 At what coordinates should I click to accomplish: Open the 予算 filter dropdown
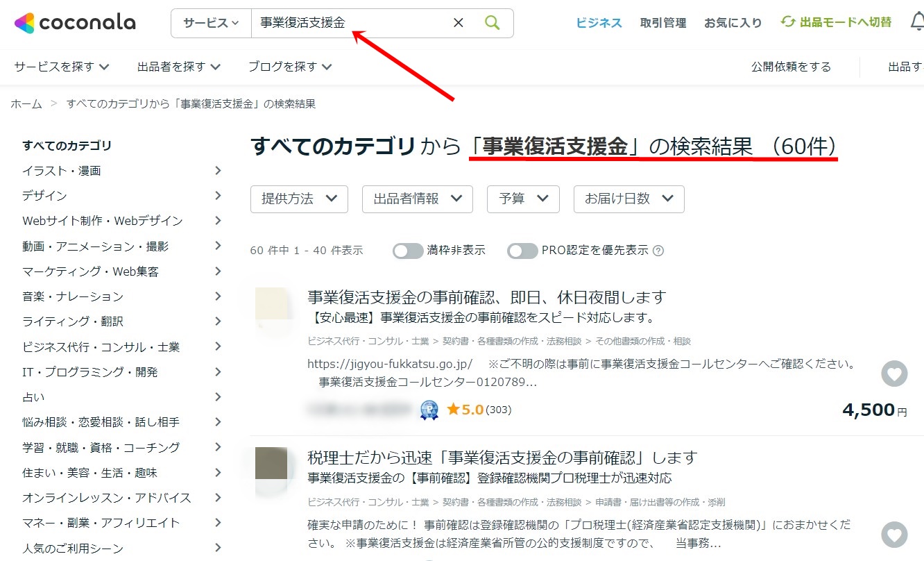coord(523,199)
